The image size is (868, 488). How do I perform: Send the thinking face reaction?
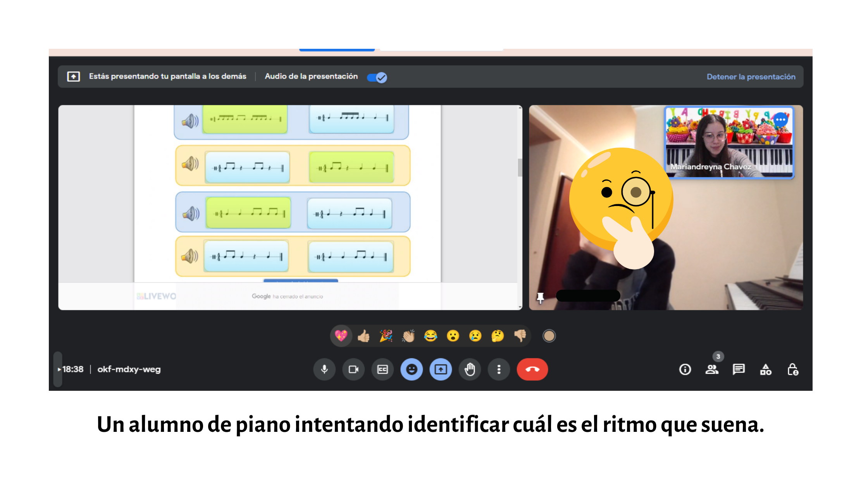click(x=498, y=336)
